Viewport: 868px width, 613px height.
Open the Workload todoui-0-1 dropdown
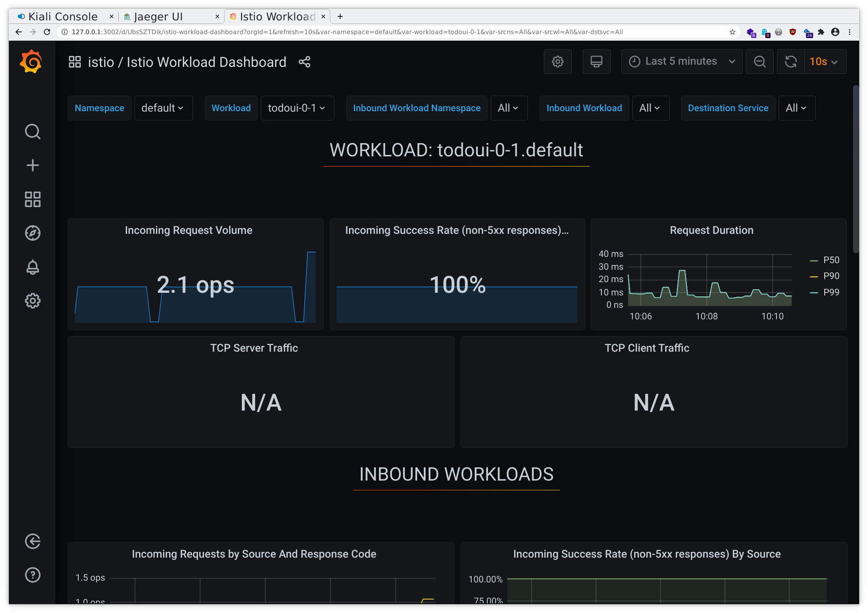coord(297,108)
